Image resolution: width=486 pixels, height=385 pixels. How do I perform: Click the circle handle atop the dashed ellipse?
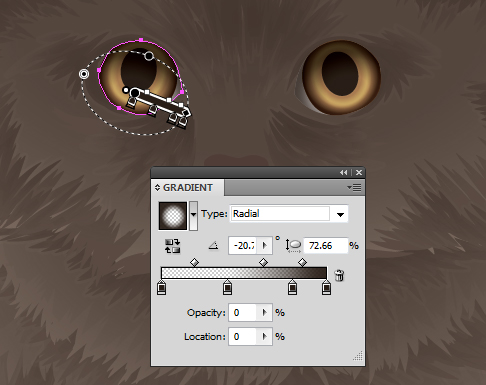point(149,56)
